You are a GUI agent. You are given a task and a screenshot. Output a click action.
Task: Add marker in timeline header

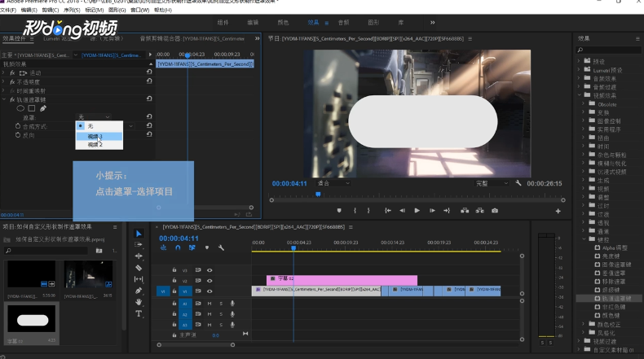[x=207, y=247]
